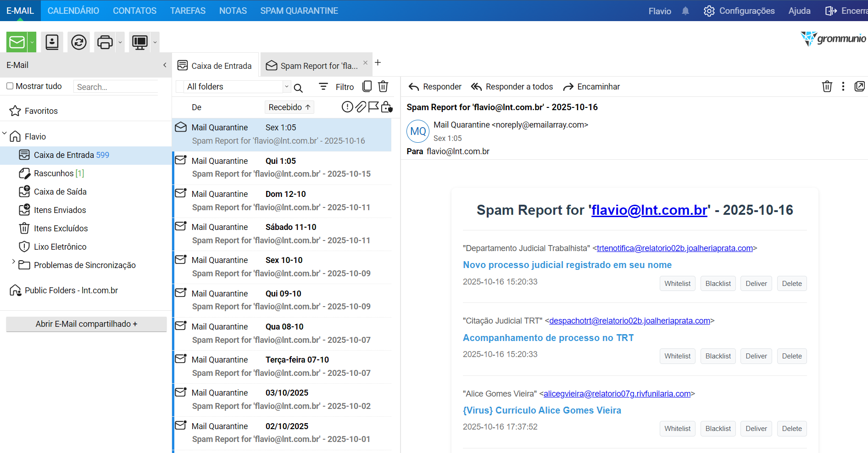The height and width of the screenshot is (453, 868).
Task: Click the print icon
Action: (105, 42)
